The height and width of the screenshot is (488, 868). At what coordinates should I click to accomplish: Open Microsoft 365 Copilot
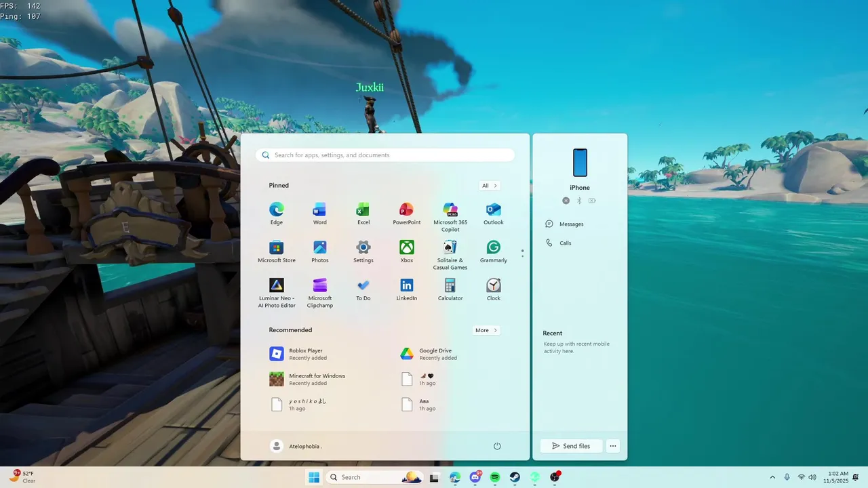pos(450,216)
